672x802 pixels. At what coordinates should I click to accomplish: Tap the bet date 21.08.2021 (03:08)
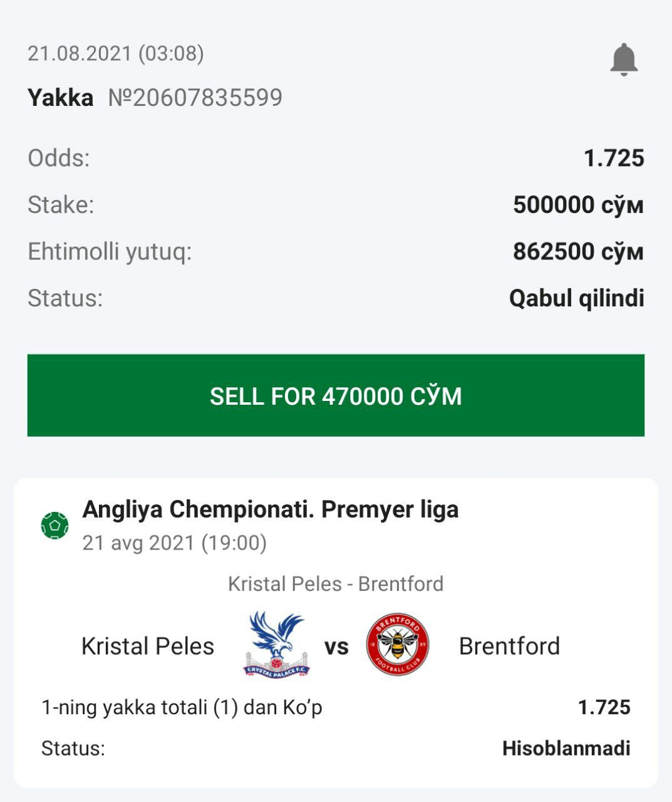point(116,53)
